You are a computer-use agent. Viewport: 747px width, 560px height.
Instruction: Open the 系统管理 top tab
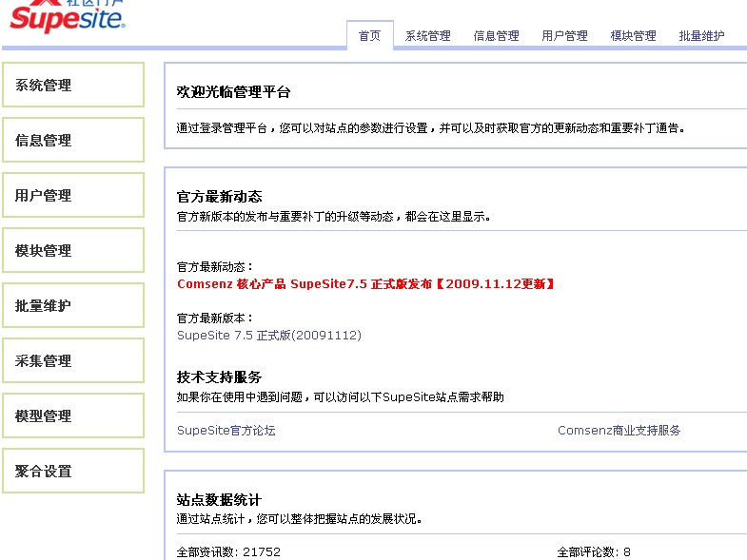[428, 36]
